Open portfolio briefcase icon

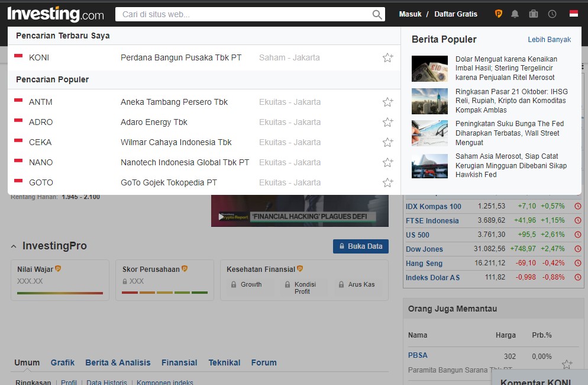point(533,14)
